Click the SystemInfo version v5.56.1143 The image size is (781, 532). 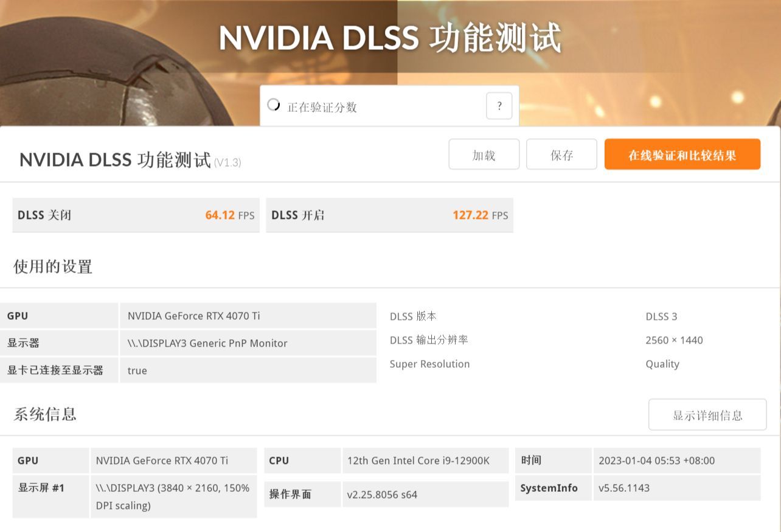click(623, 488)
